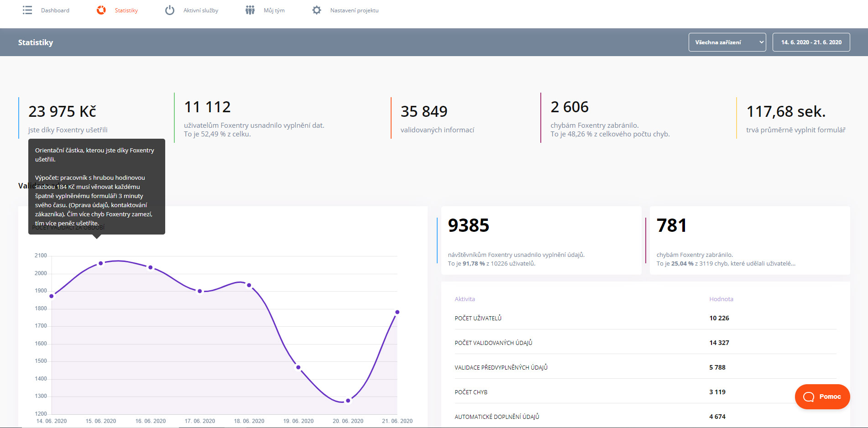Click the value 4 674
The height and width of the screenshot is (428, 868).
click(717, 417)
